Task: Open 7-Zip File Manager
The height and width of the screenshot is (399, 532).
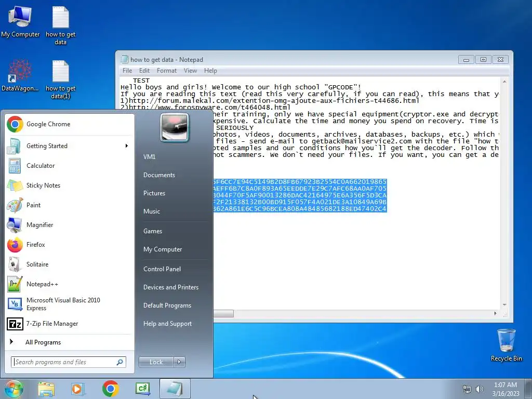Action: 70,324
